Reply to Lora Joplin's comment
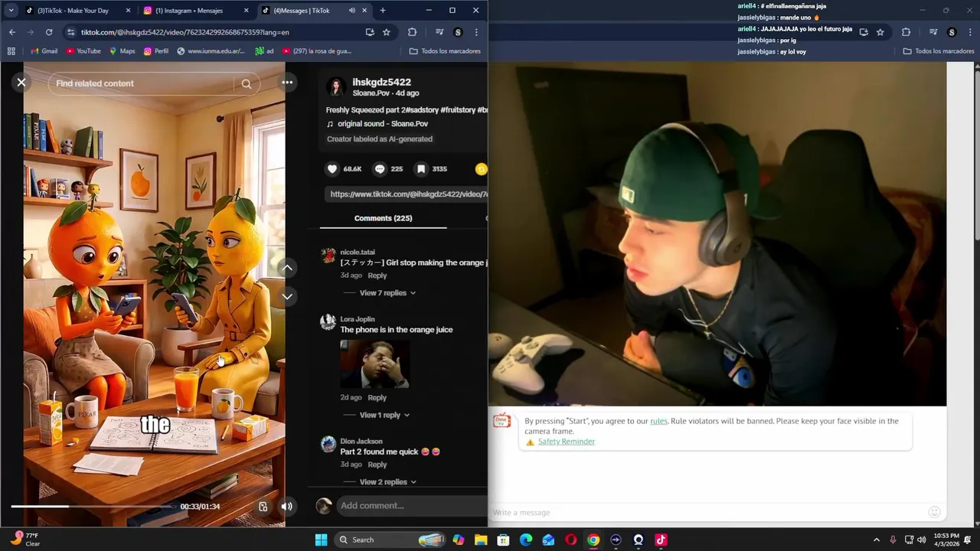The width and height of the screenshot is (980, 551). coord(377,398)
